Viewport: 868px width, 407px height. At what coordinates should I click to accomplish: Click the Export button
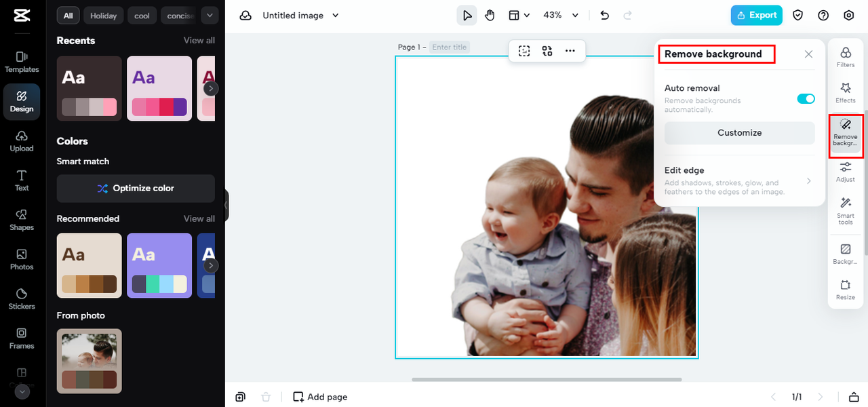point(756,15)
